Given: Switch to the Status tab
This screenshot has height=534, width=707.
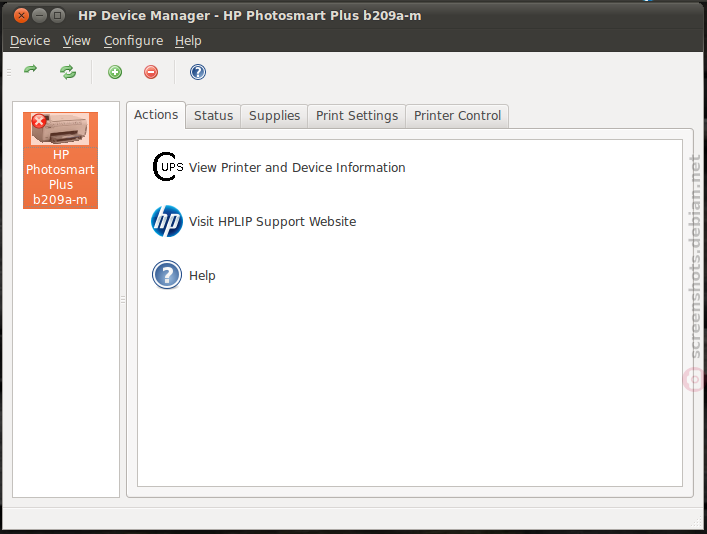Looking at the screenshot, I should point(213,116).
